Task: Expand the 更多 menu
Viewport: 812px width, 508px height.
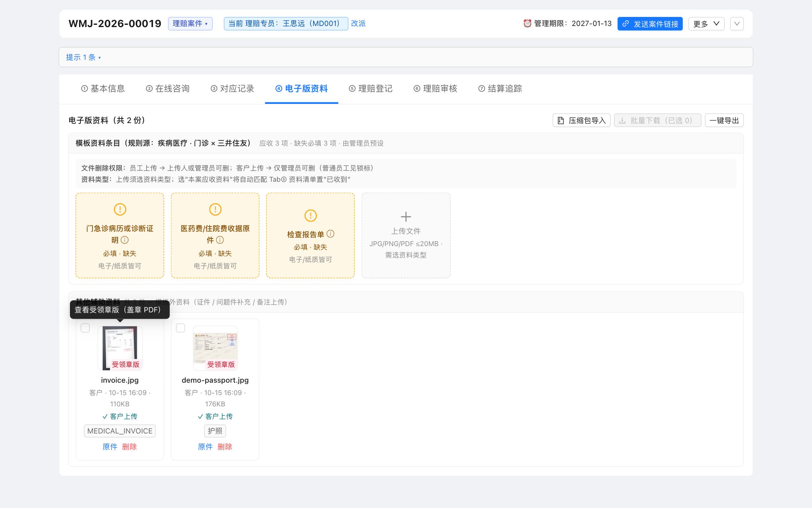Action: [706, 24]
